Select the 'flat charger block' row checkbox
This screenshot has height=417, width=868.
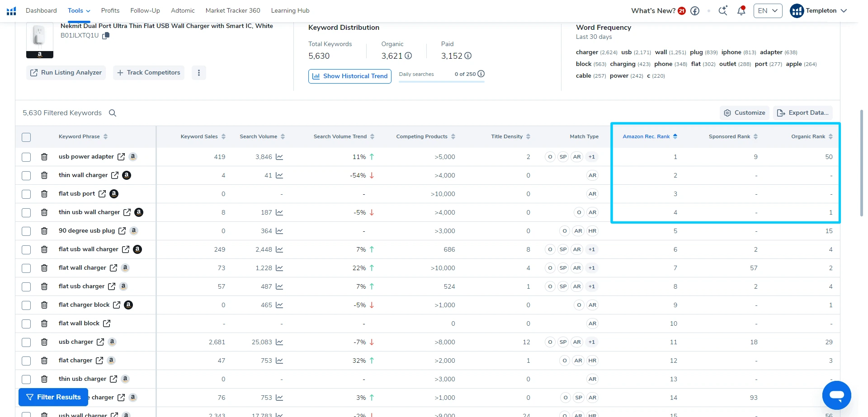coord(26,305)
